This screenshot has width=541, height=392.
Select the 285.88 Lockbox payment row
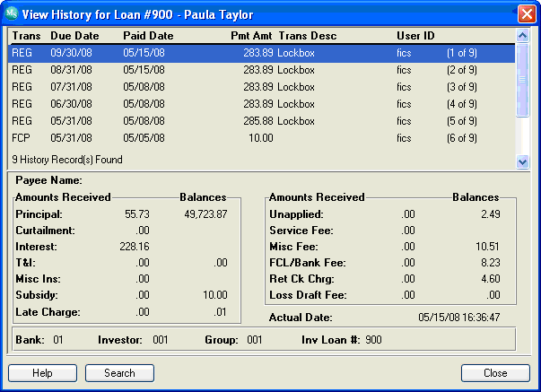pyautogui.click(x=262, y=121)
